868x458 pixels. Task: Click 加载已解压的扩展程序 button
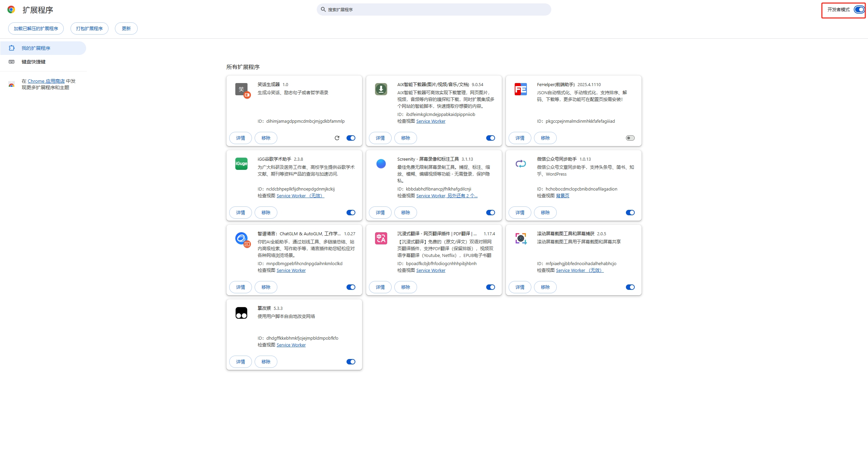[36, 28]
